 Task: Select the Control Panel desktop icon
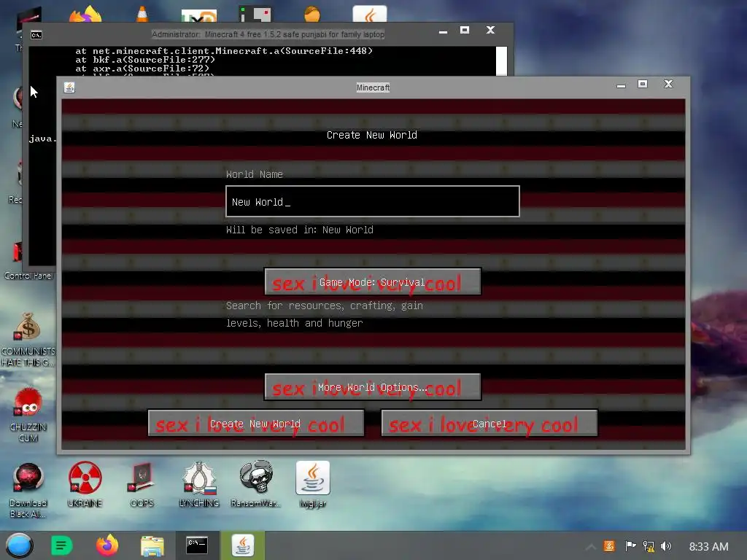point(28,261)
